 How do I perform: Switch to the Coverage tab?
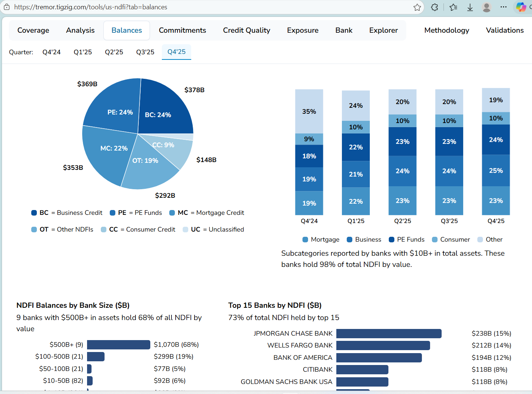pos(33,30)
